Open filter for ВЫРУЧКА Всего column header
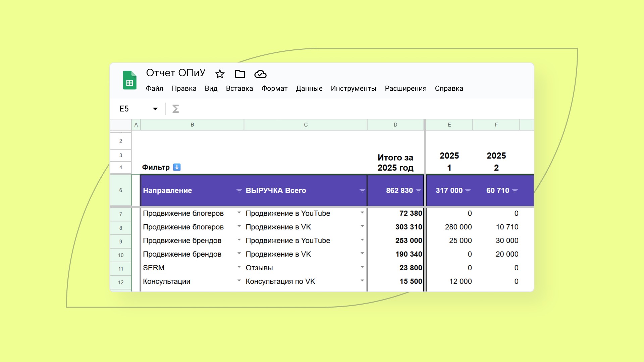644x362 pixels. (362, 190)
